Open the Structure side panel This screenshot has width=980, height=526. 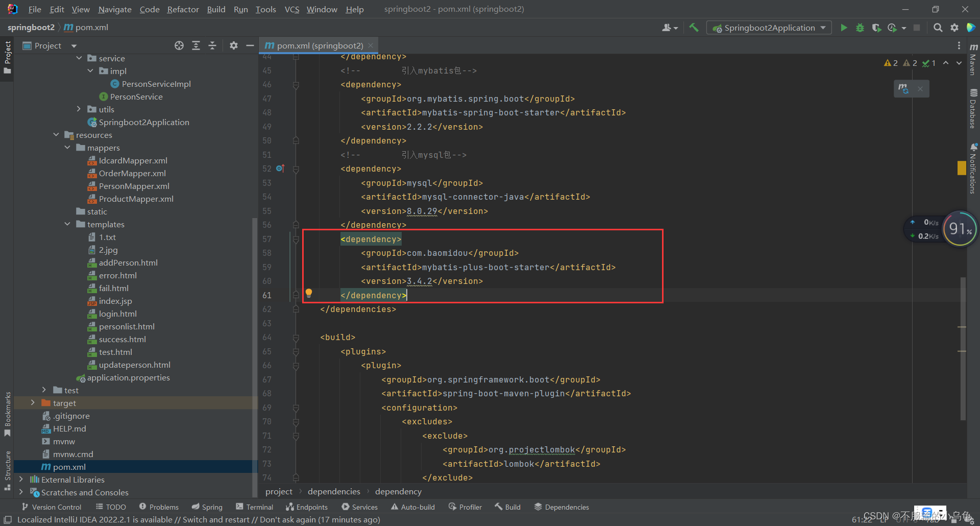(7, 470)
